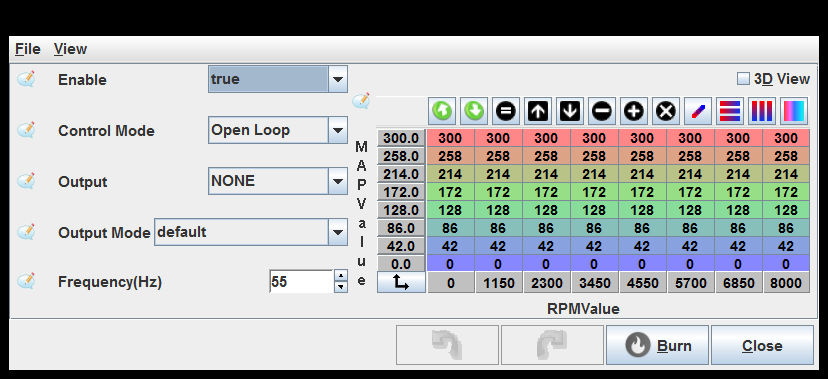Viewport: 828px width, 379px height.
Task: Click the note icon beside Output
Action: pos(26,181)
